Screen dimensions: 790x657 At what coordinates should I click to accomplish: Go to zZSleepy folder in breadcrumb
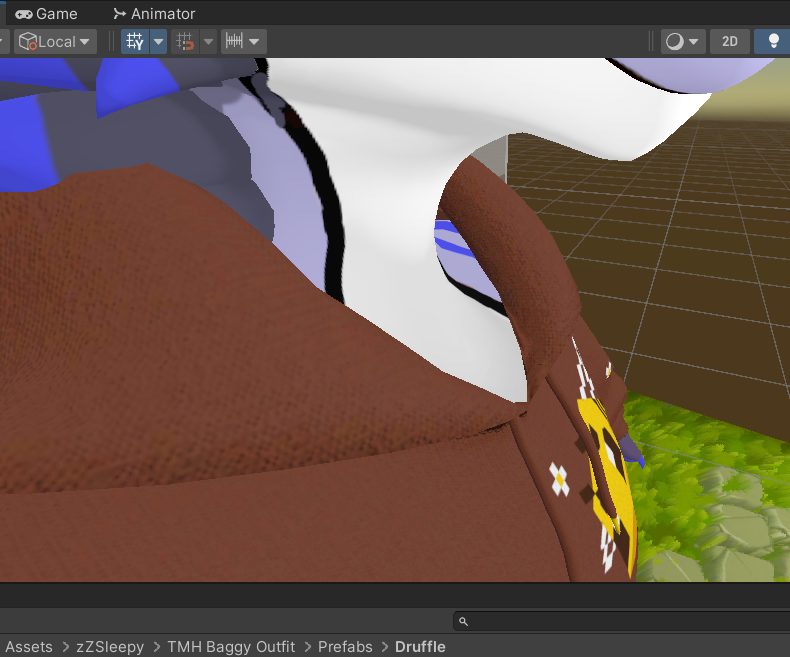pos(110,646)
